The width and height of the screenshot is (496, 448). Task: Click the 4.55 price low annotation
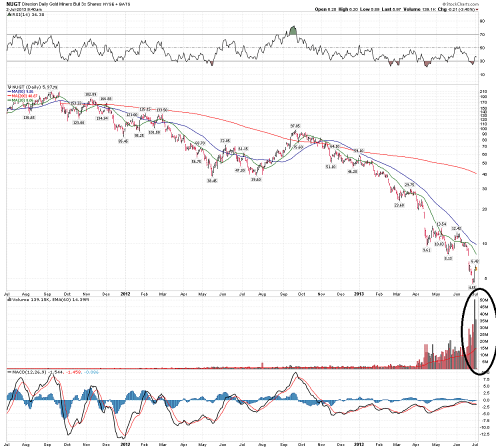pyautogui.click(x=472, y=287)
